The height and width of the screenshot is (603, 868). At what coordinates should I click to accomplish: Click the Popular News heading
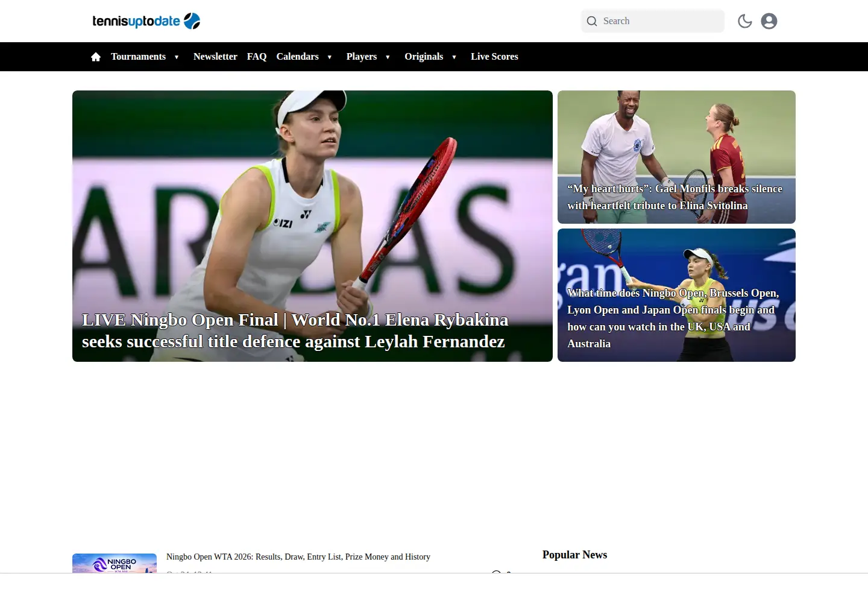tap(574, 555)
